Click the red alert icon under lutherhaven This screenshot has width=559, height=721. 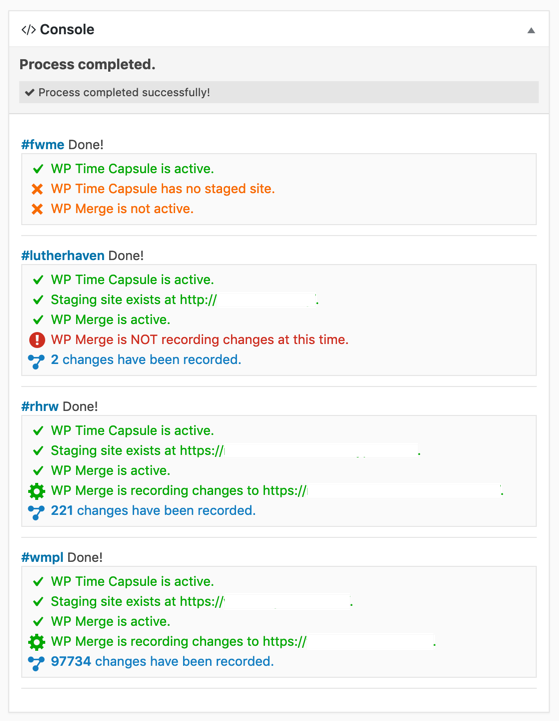[x=37, y=340]
